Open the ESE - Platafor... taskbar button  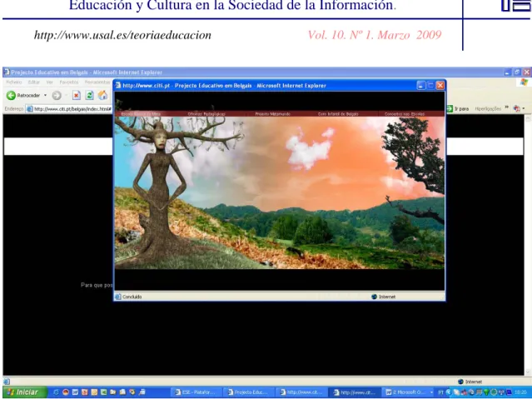pyautogui.click(x=196, y=392)
